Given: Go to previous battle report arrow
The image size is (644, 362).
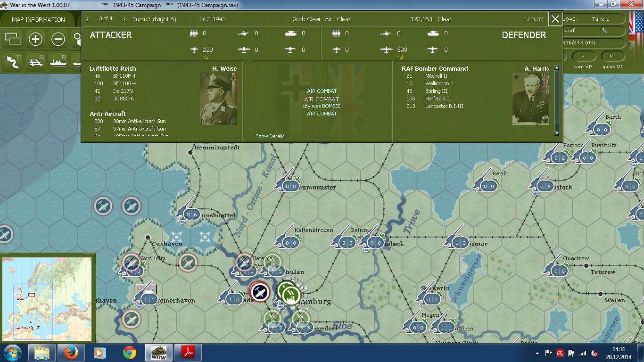Looking at the screenshot, I should point(87,19).
